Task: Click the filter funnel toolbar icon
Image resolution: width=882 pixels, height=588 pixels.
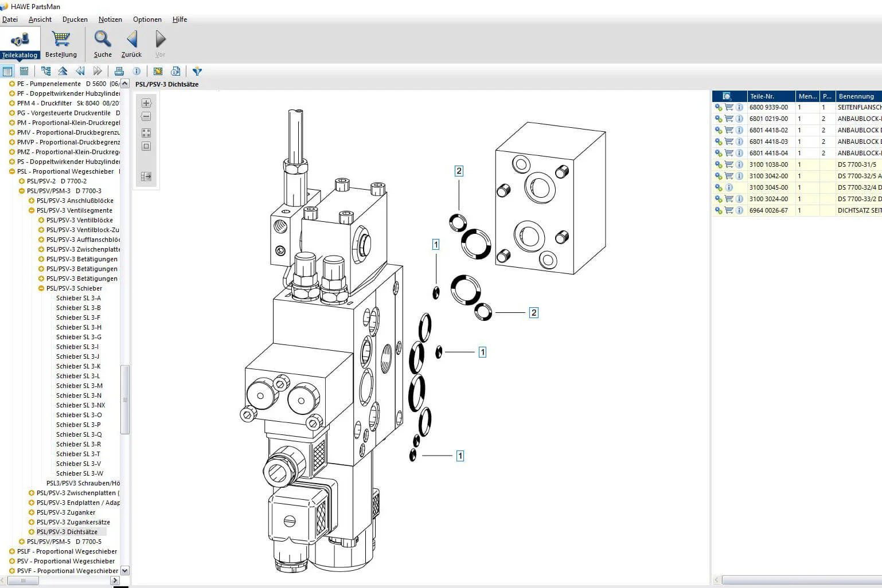Action: [x=197, y=71]
